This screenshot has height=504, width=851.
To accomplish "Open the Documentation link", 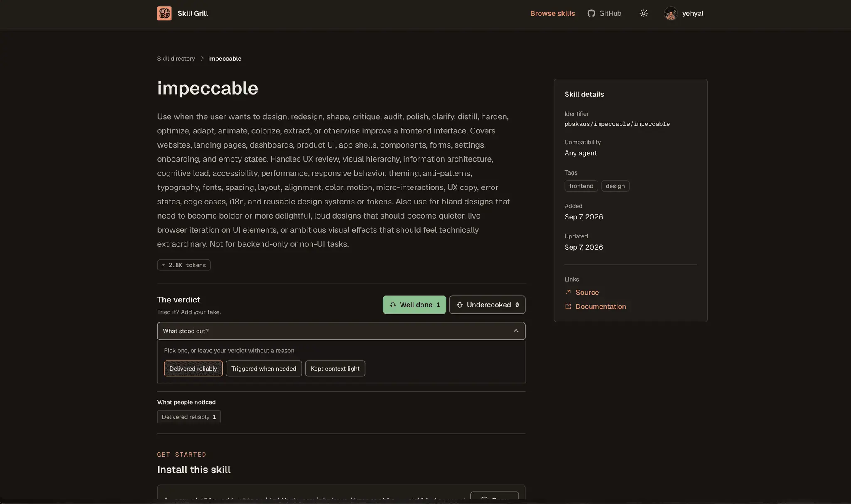I will point(595,307).
